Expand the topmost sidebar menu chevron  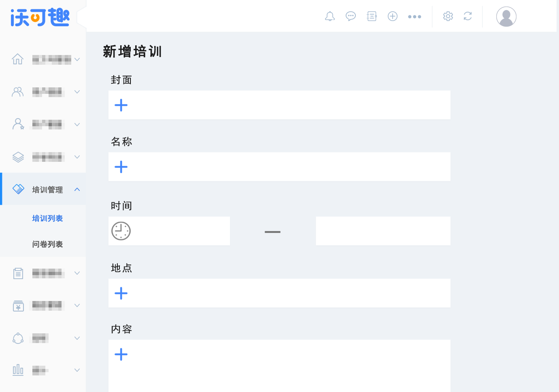pos(77,59)
